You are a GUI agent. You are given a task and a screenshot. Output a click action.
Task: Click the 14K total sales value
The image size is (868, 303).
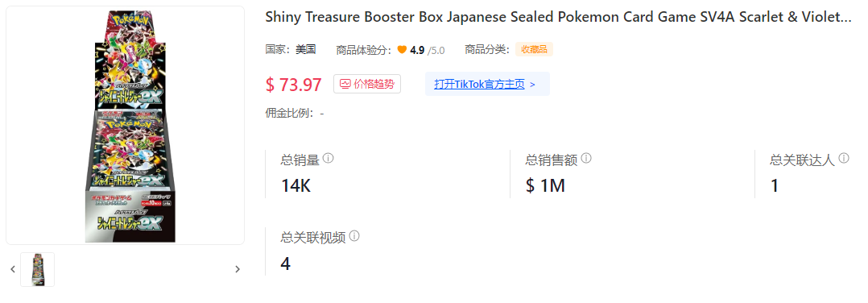(296, 185)
